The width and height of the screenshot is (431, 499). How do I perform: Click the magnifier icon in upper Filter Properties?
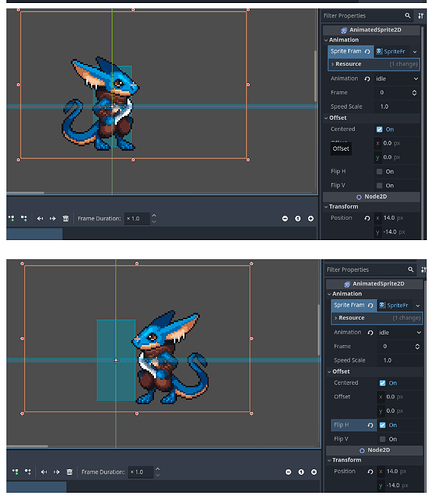pyautogui.click(x=407, y=16)
